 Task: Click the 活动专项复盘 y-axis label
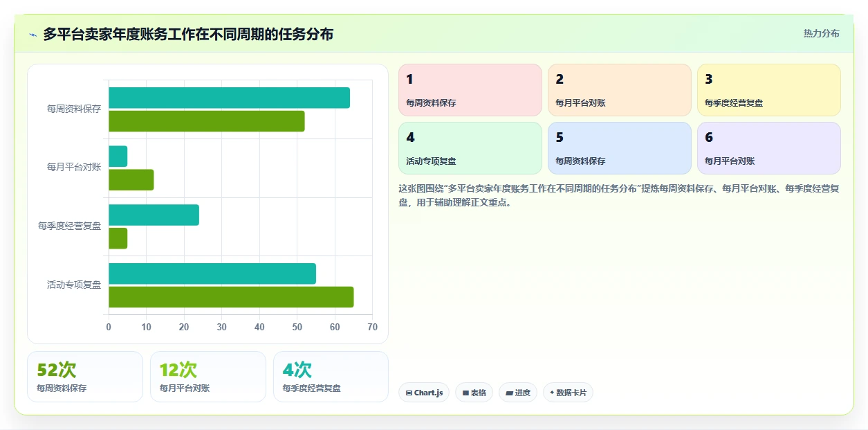(x=74, y=285)
